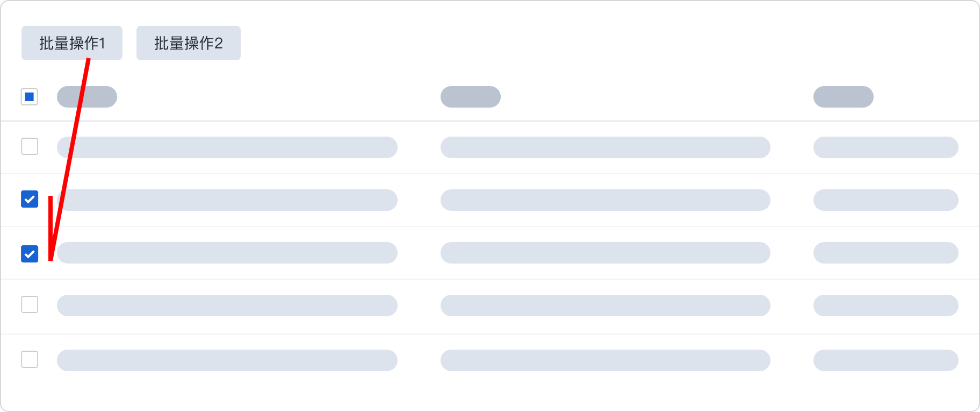Check the first data row checkbox
980x412 pixels.
(x=30, y=146)
